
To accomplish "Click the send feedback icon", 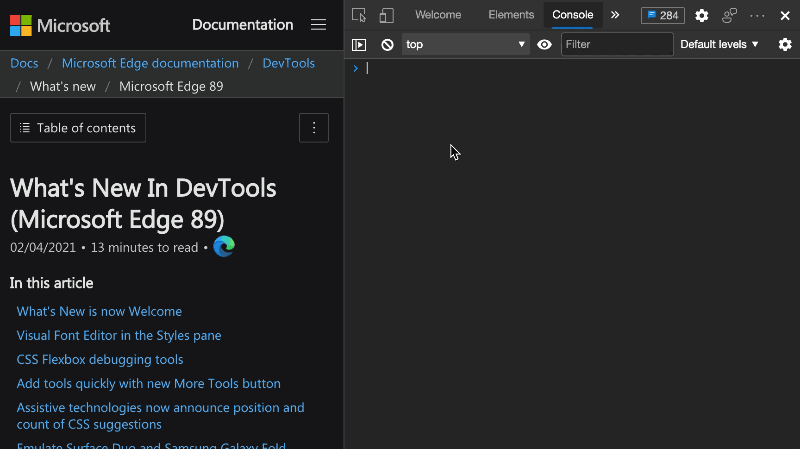I will (x=730, y=15).
